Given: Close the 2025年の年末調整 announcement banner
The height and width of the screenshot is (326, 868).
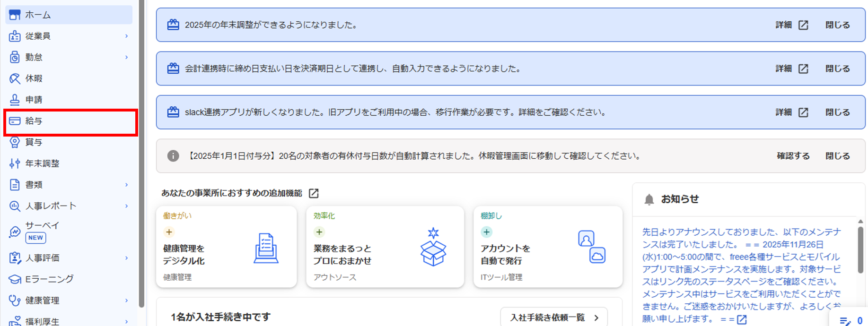Looking at the screenshot, I should (837, 25).
